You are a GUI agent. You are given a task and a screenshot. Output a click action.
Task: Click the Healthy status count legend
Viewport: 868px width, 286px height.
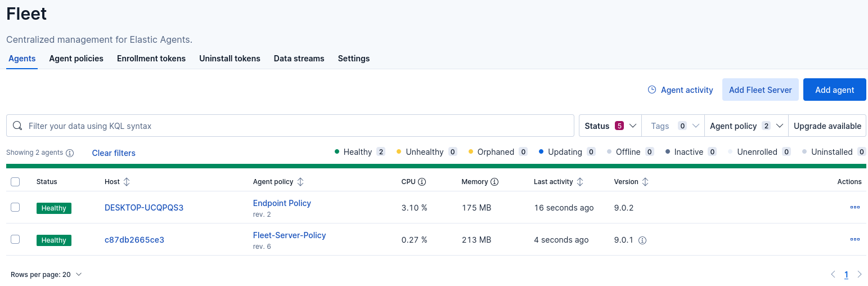point(359,152)
